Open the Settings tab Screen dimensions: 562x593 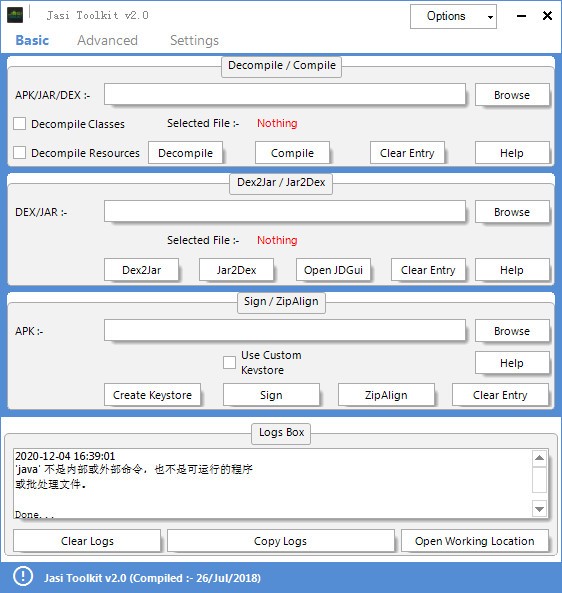(194, 40)
